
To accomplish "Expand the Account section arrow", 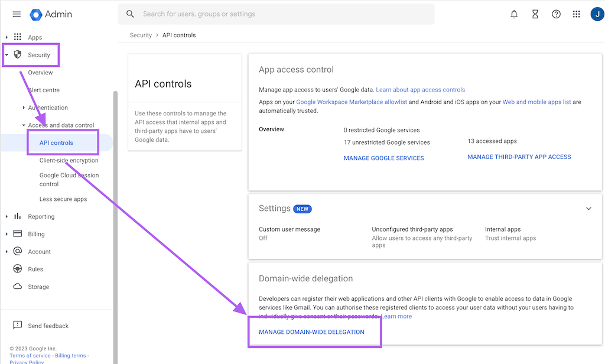I will click(x=6, y=252).
